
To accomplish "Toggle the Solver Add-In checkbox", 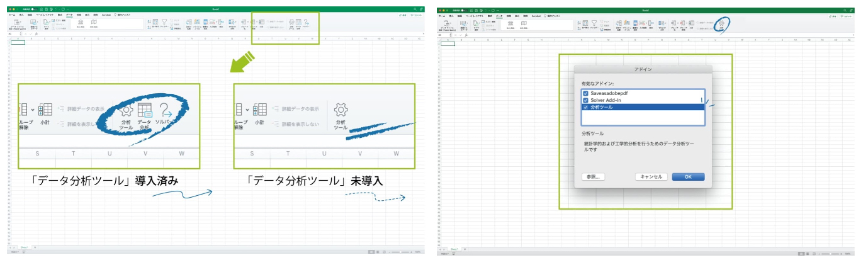I will point(586,100).
